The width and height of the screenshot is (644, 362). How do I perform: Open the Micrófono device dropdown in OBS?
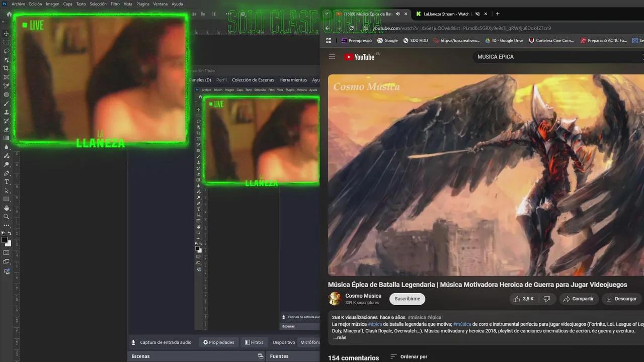click(x=310, y=342)
